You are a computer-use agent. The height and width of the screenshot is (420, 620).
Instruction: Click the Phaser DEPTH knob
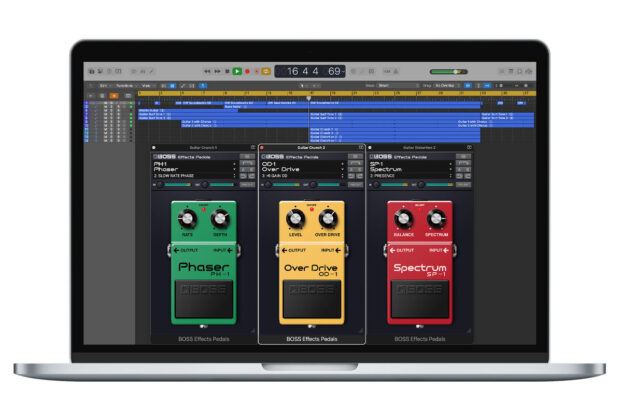pos(220,219)
